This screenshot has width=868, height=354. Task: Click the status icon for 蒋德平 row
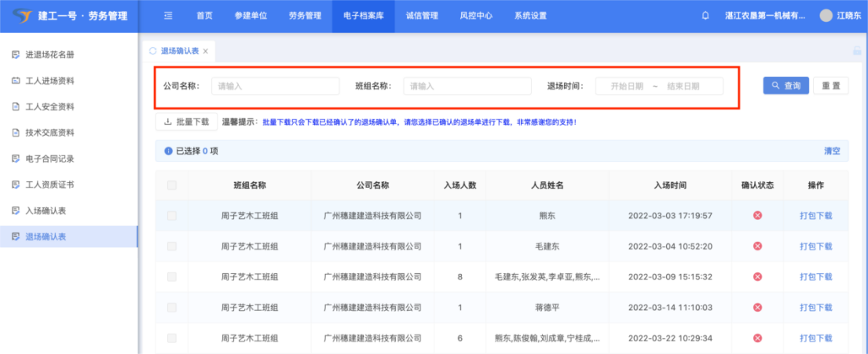click(757, 307)
